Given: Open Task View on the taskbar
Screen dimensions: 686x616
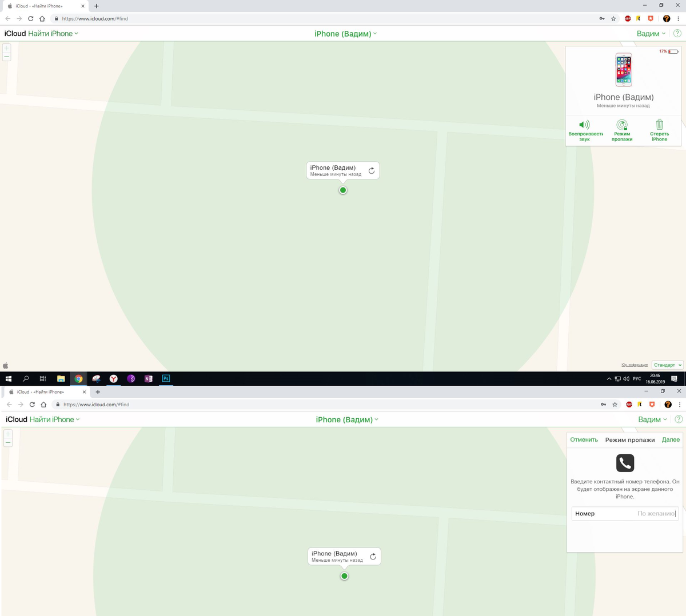Looking at the screenshot, I should (43, 378).
